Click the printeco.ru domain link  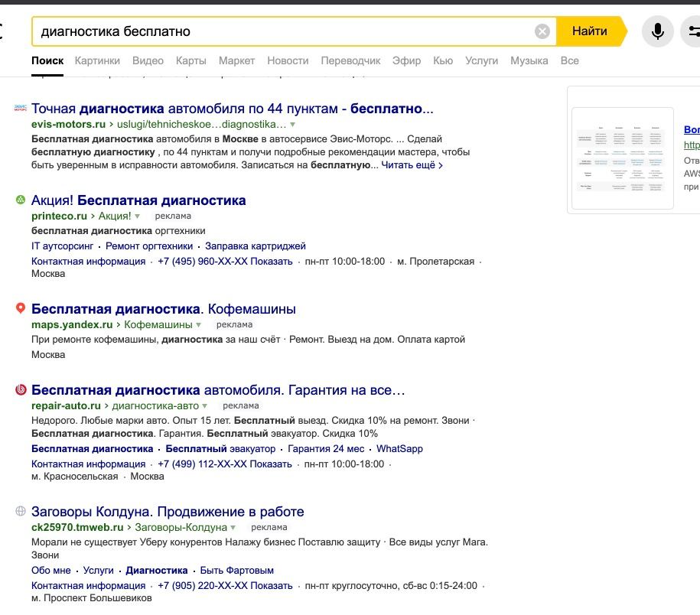pyautogui.click(x=59, y=216)
